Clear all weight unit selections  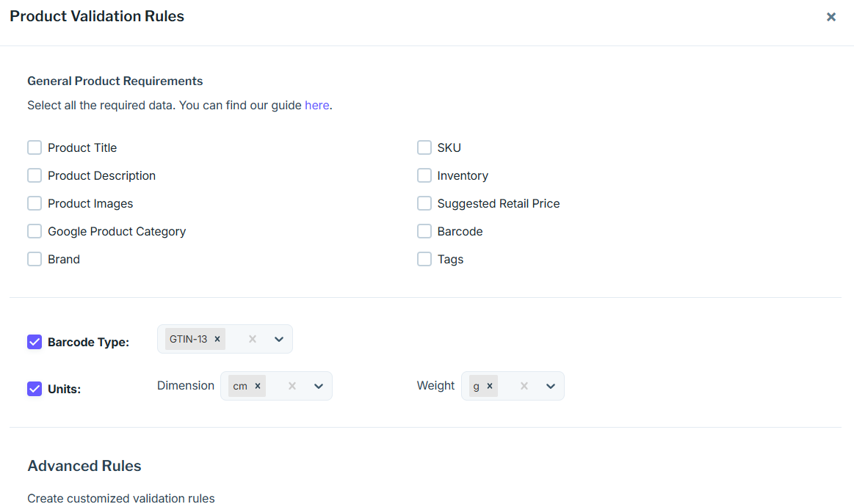click(524, 386)
